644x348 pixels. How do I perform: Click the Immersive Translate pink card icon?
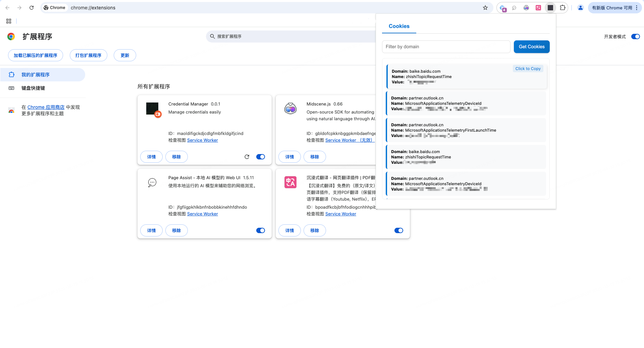pyautogui.click(x=290, y=182)
